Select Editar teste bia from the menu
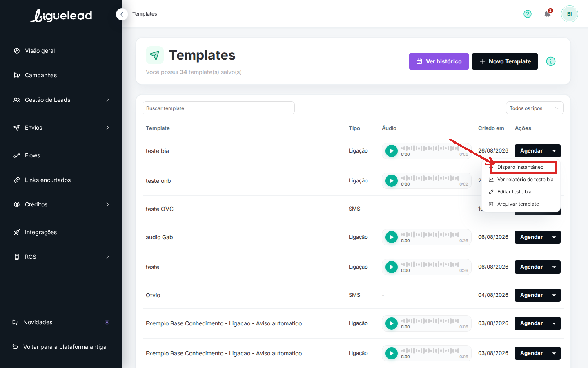588x368 pixels. [x=521, y=192]
